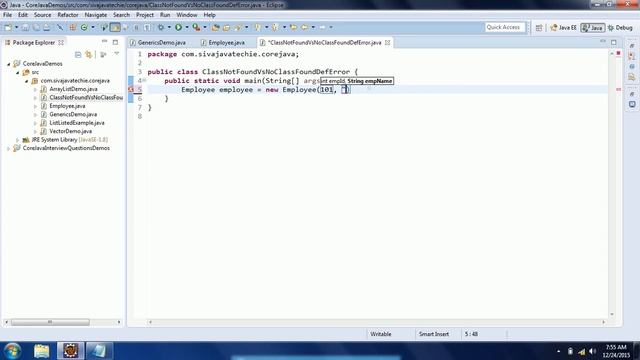Select ListListedExample.java in the tree
The image size is (640, 360).
(77, 123)
